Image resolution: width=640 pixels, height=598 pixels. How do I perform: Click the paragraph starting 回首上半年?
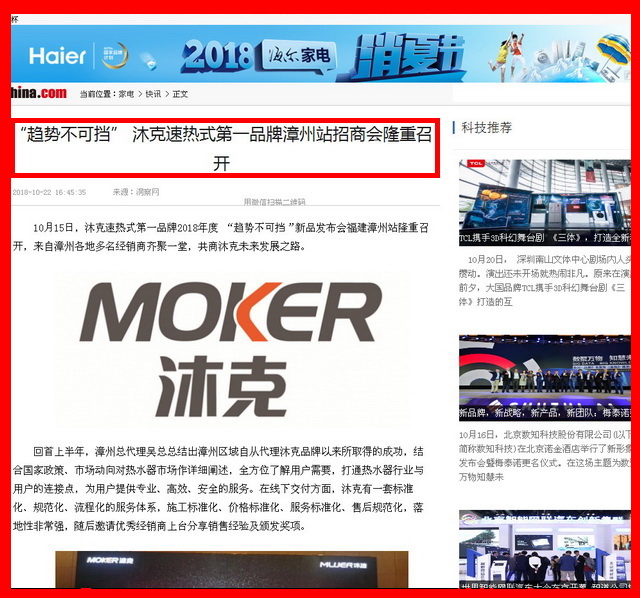click(218, 489)
